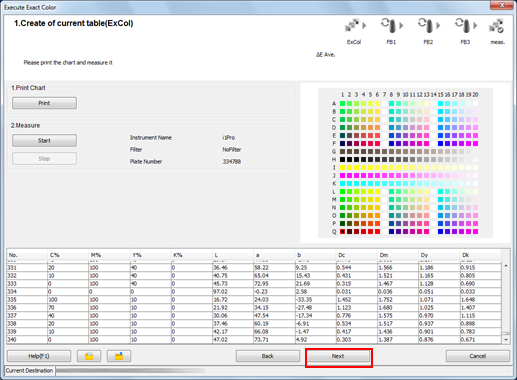Click the open folder icon button
Viewport: 517px width, 380px height.
pyautogui.click(x=89, y=356)
